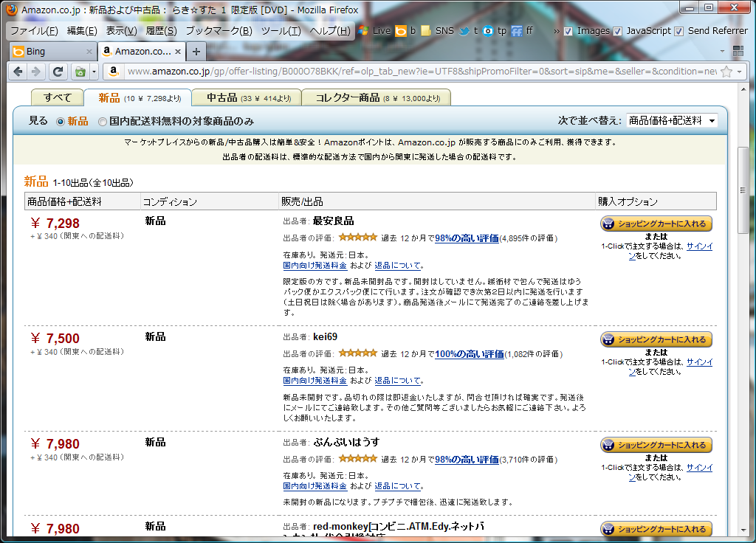Open the 表示(V) menu
The height and width of the screenshot is (543, 756).
(122, 31)
